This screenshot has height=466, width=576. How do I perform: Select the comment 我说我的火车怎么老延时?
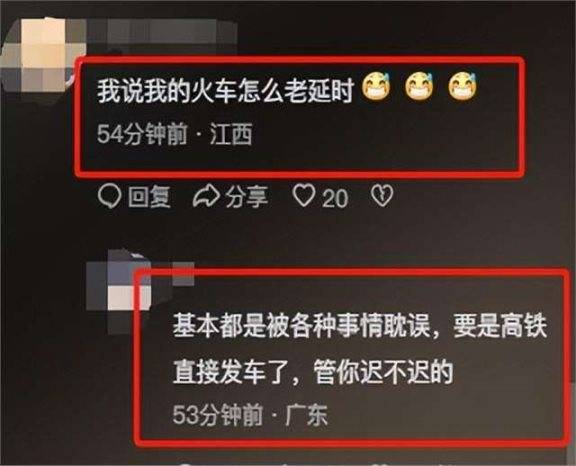225,91
